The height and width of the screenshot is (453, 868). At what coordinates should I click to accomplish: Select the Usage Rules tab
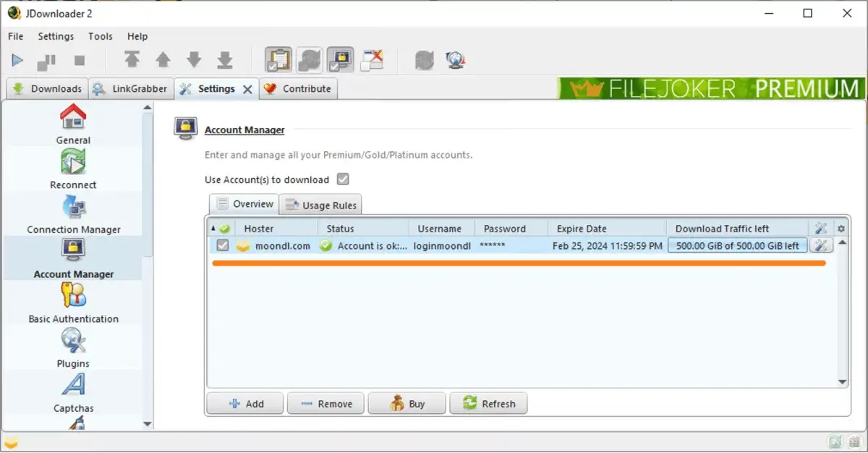point(320,205)
